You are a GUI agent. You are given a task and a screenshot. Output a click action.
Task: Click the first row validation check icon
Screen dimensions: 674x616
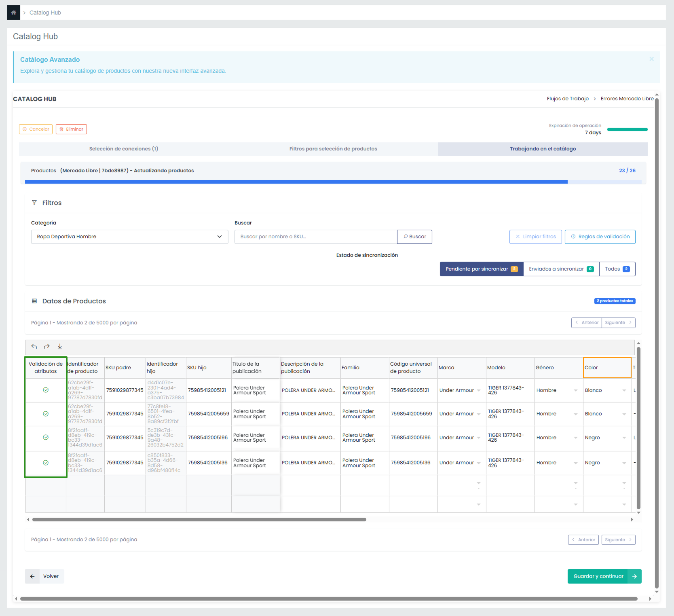tap(46, 390)
